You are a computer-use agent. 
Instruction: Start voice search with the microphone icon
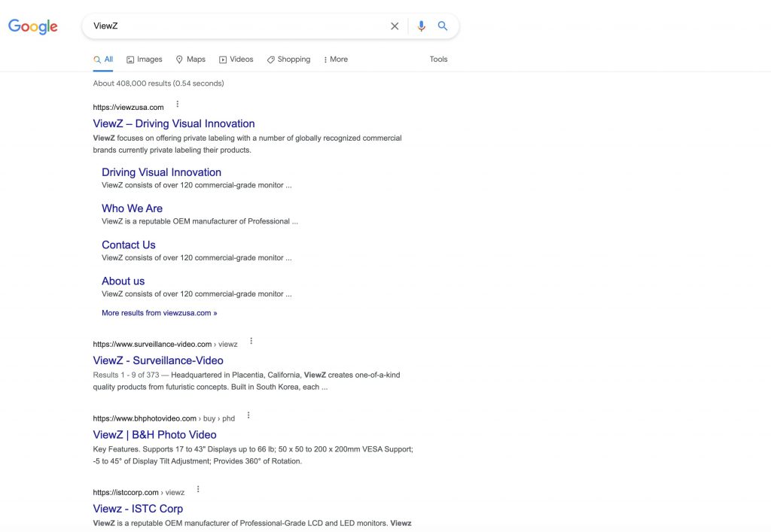coord(421,26)
